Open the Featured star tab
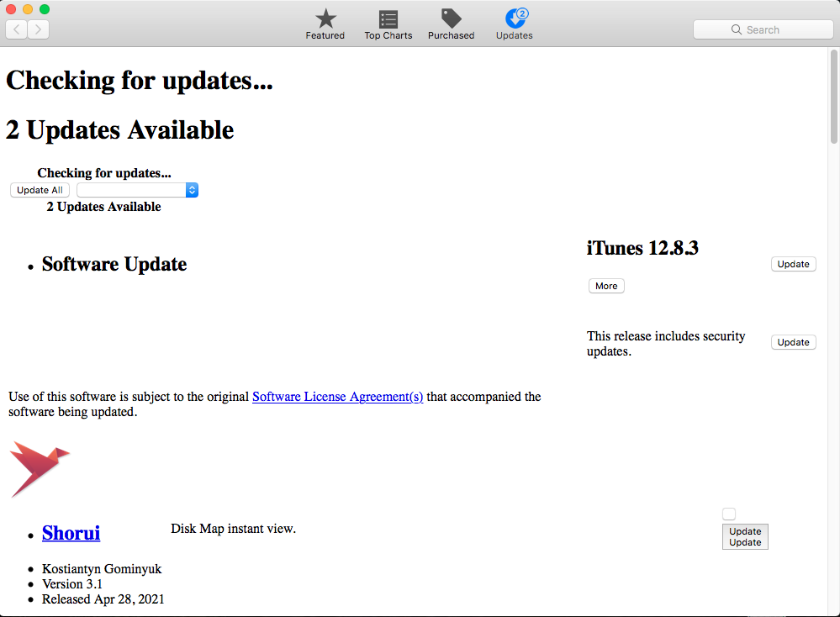 point(325,24)
